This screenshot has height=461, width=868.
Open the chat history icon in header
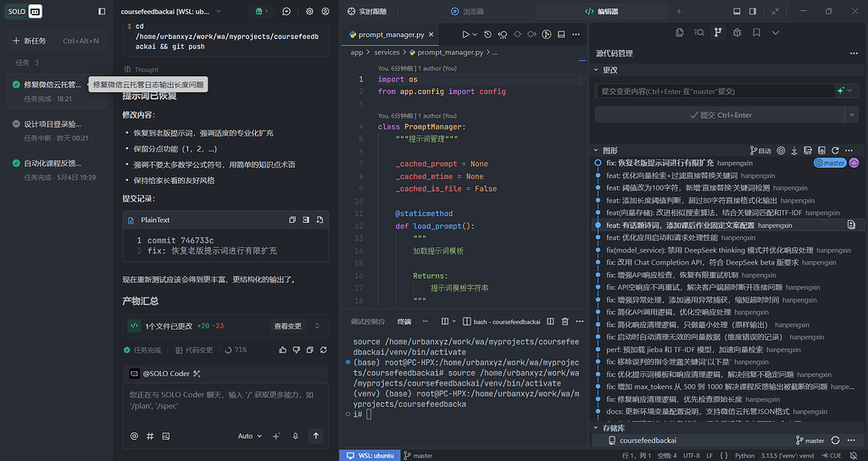click(287, 11)
